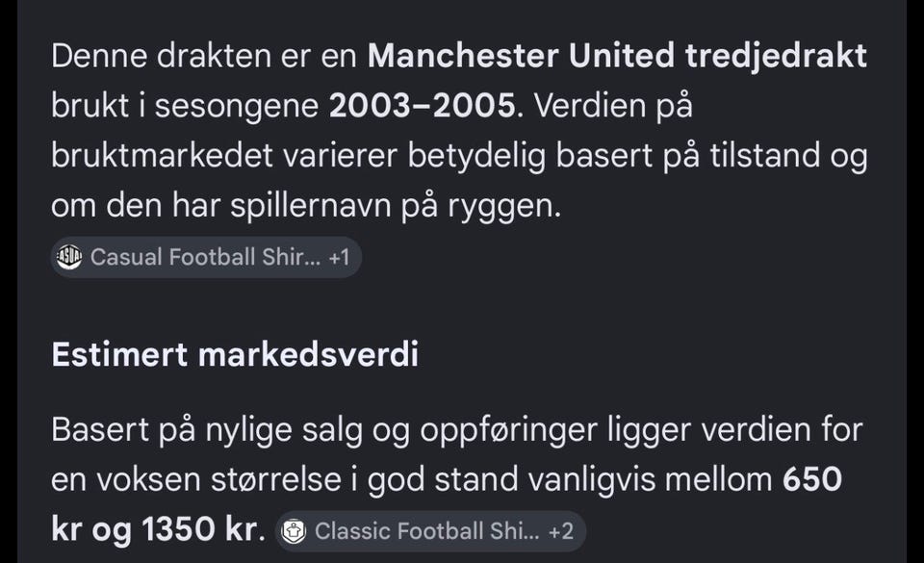
Task: Click the word oppføringer in second paragraph
Action: [508, 430]
